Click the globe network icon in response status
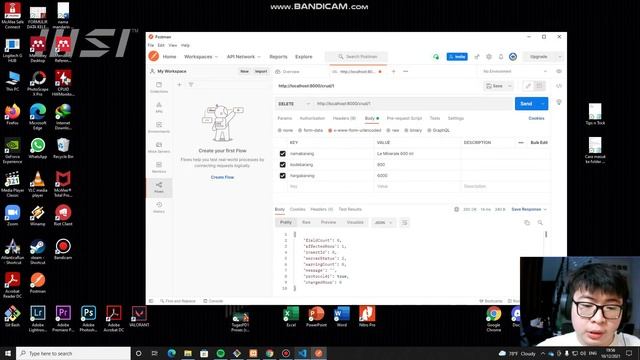The height and width of the screenshot is (360, 640). click(456, 209)
